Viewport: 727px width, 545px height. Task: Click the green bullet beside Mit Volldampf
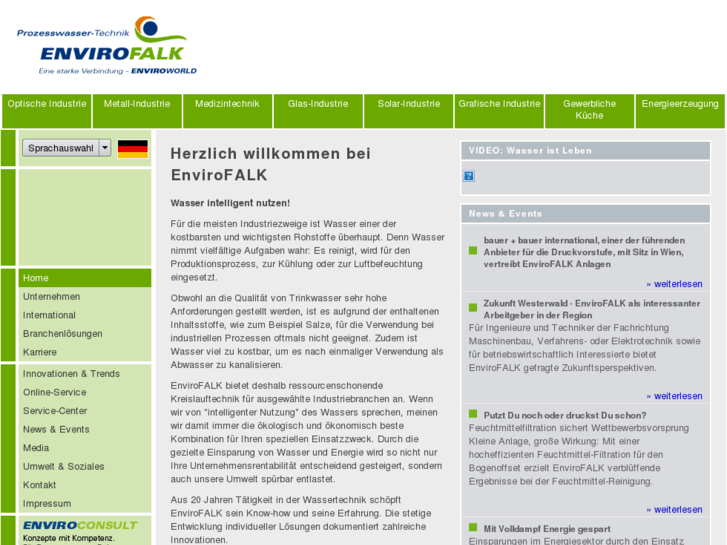click(473, 527)
